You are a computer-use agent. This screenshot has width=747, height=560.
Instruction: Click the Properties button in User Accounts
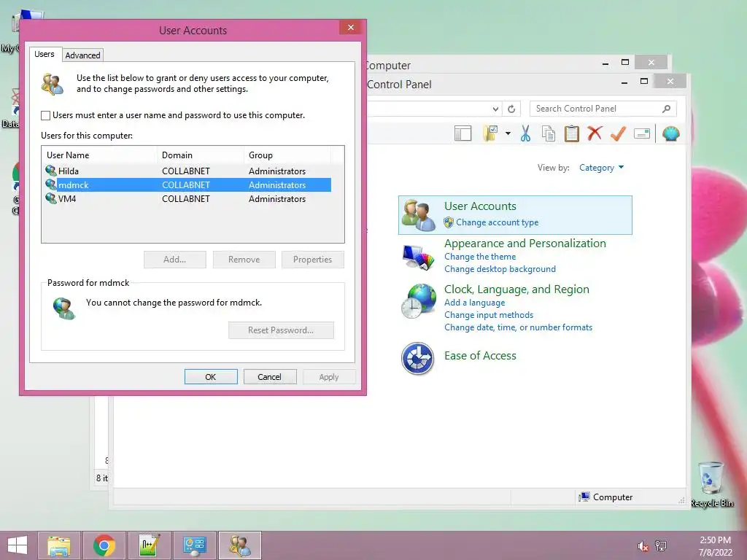point(312,260)
